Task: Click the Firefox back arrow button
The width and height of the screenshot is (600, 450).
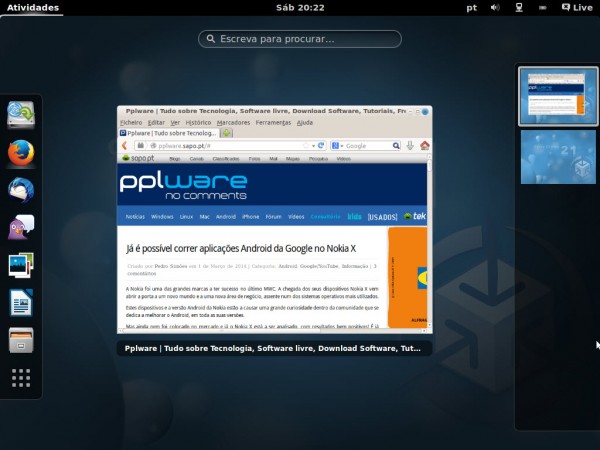Action: (x=124, y=145)
